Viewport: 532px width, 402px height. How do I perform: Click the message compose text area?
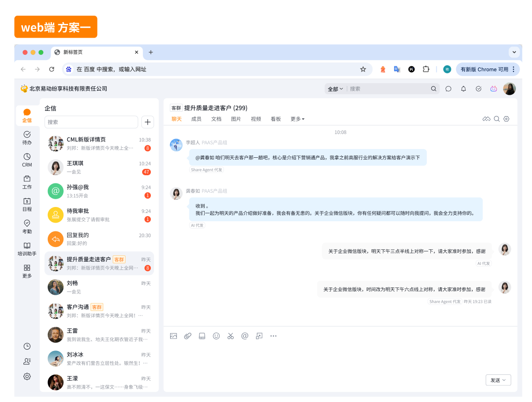[340, 357]
